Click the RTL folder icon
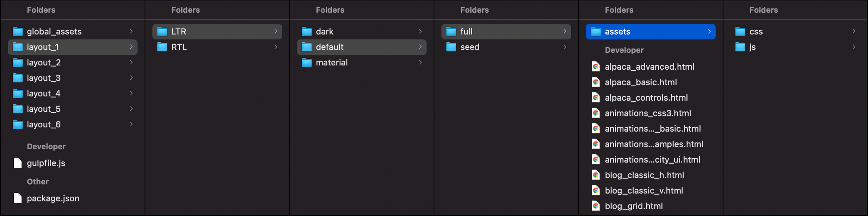The height and width of the screenshot is (216, 868). (162, 47)
